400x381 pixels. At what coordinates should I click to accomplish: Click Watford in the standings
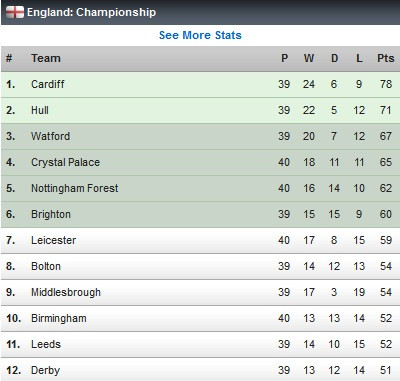pyautogui.click(x=50, y=136)
